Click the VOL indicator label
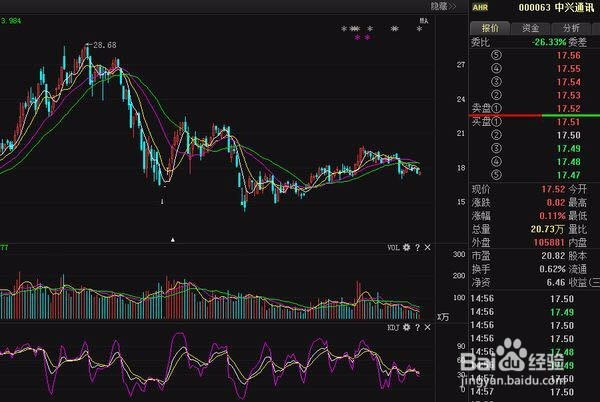The width and height of the screenshot is (600, 402). (393, 247)
